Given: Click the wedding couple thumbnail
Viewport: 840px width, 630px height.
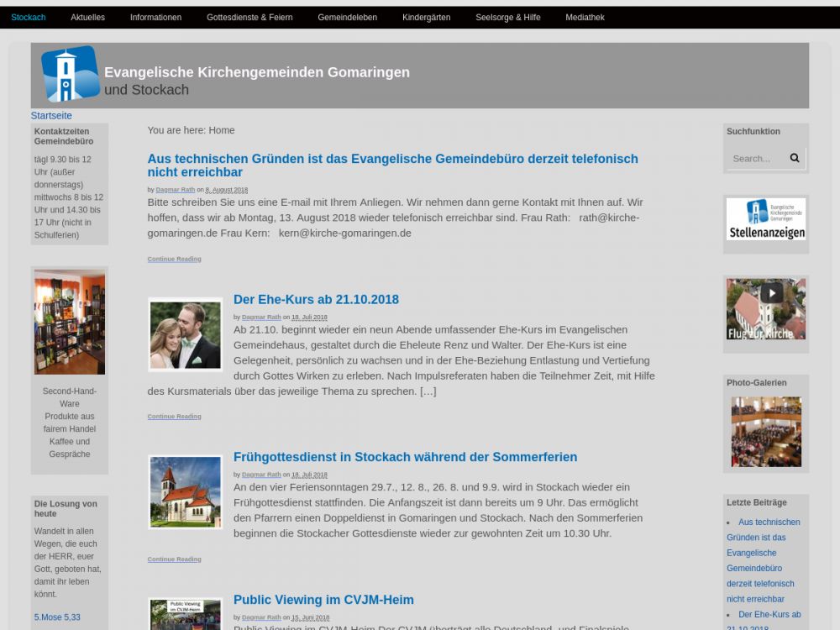Looking at the screenshot, I should coord(185,334).
